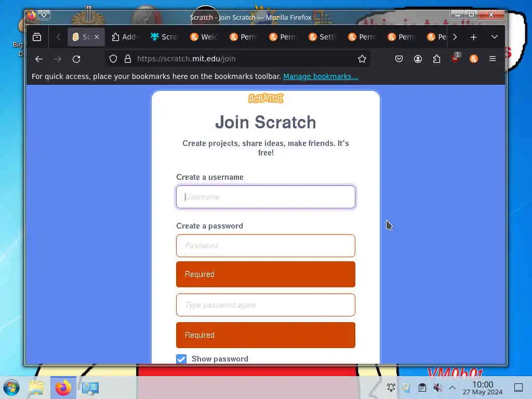Click the Scratch logo on the form
The image size is (532, 399).
coord(265,98)
